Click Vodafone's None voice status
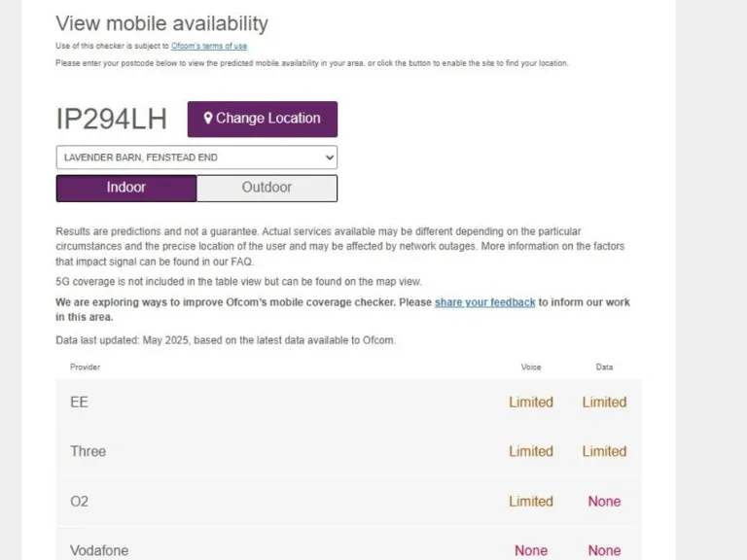Viewport: 747px width, 560px height. 531,550
